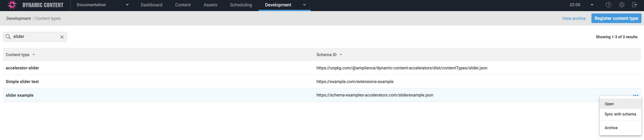Open the accelerator-slider content type row

322,68
